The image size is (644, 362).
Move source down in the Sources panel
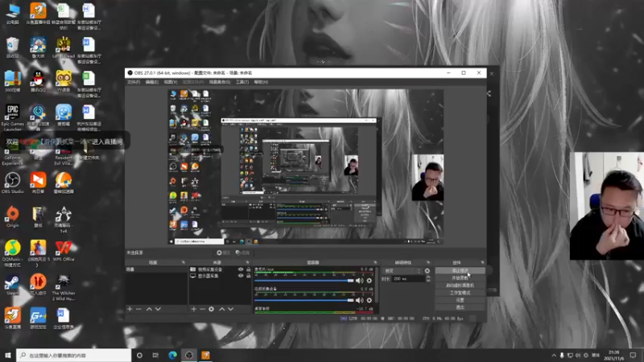point(231,309)
